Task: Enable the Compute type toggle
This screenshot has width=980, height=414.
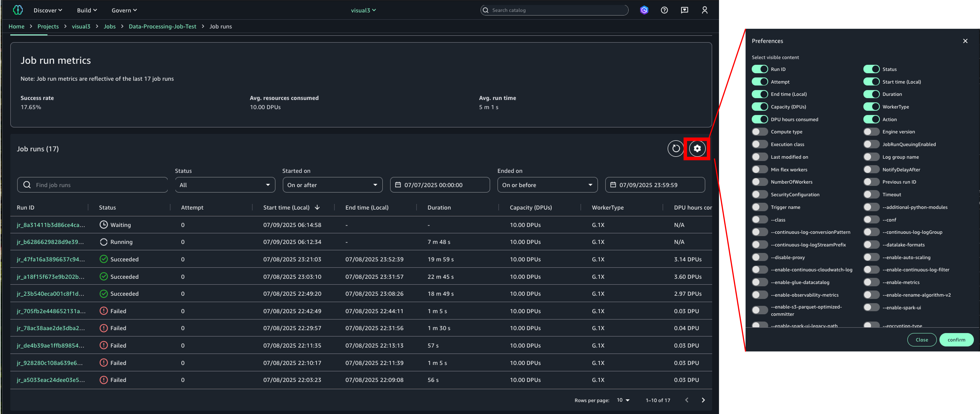Action: click(760, 132)
